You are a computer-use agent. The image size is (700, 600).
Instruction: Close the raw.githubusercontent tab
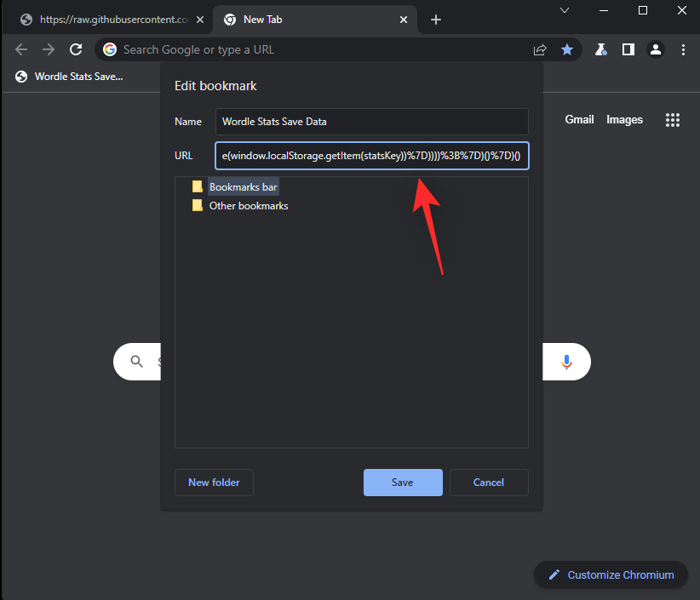[x=200, y=20]
